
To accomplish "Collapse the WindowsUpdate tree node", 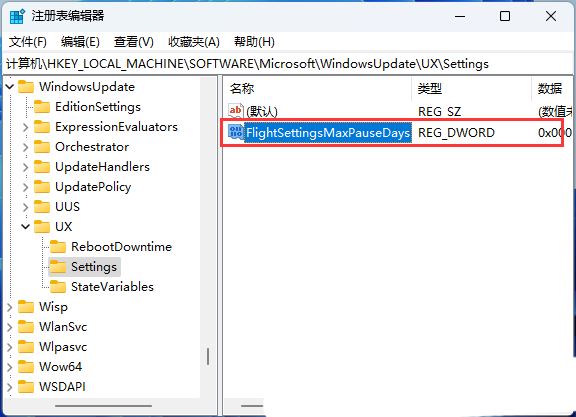I will 10,87.
